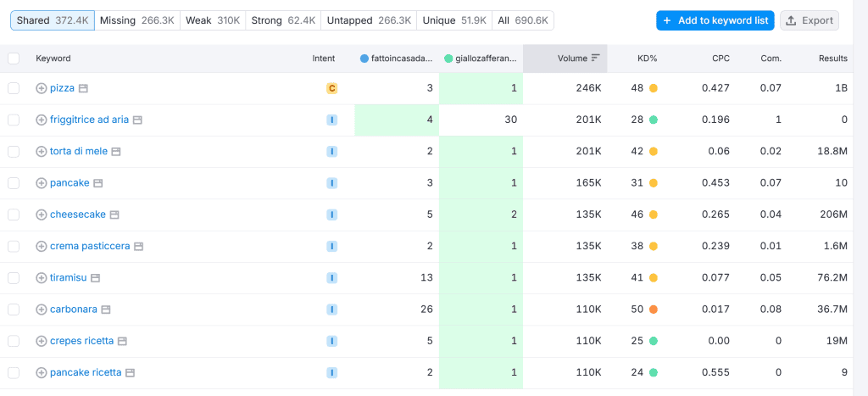Show the Unique keywords tab
Viewport: 868px width, 396px height.
(454, 20)
